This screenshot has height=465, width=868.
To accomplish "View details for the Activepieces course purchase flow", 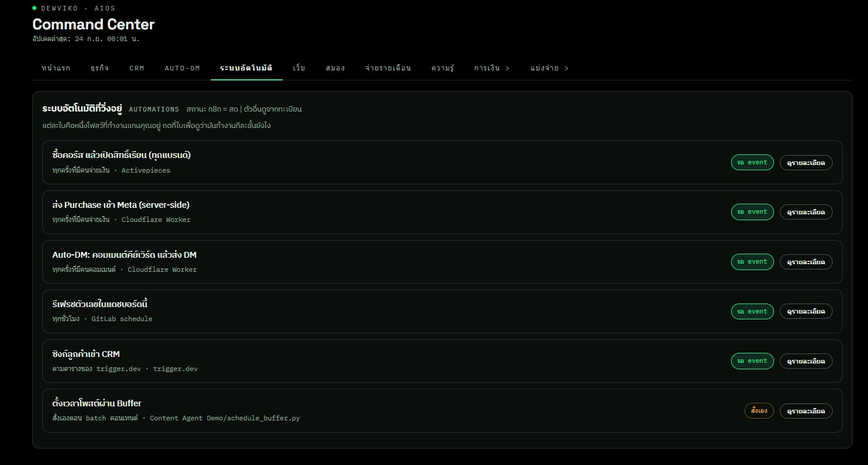I will click(x=806, y=162).
